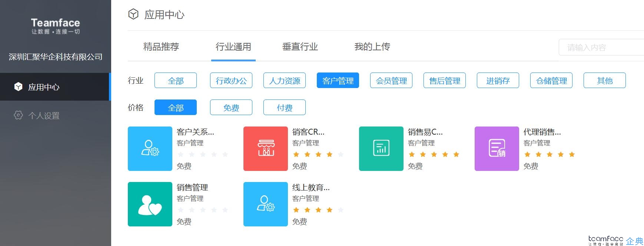Click the 客户关系... app title

[195, 132]
